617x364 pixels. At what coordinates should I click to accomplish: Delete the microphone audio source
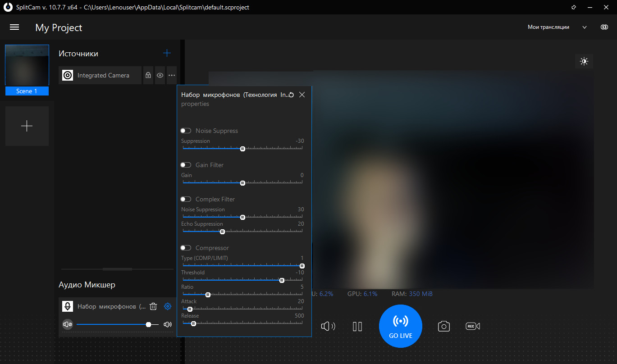153,306
